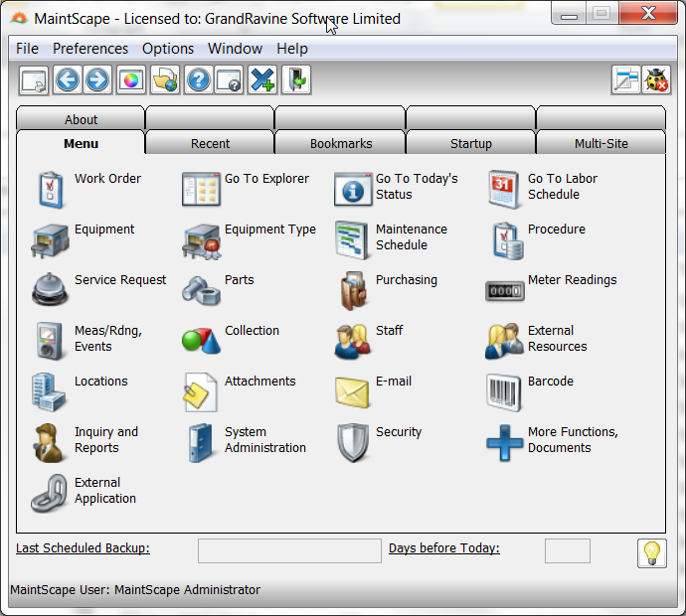Open the File menu

click(x=27, y=49)
